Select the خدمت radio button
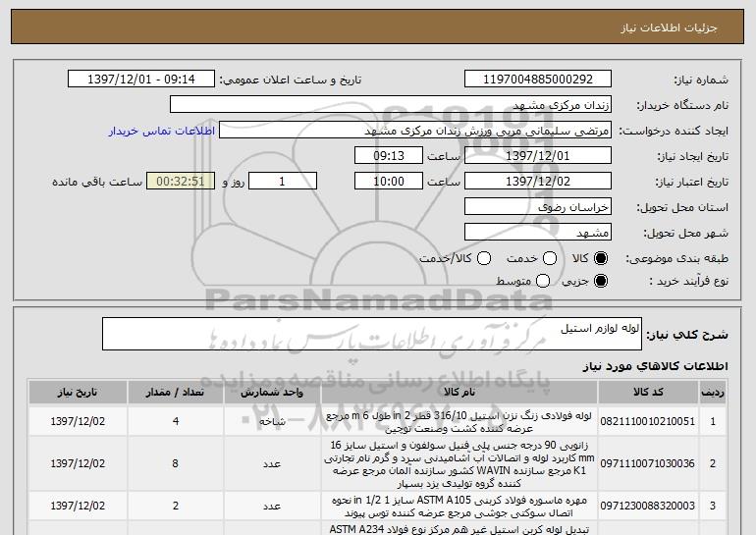The image size is (756, 535). [x=550, y=258]
